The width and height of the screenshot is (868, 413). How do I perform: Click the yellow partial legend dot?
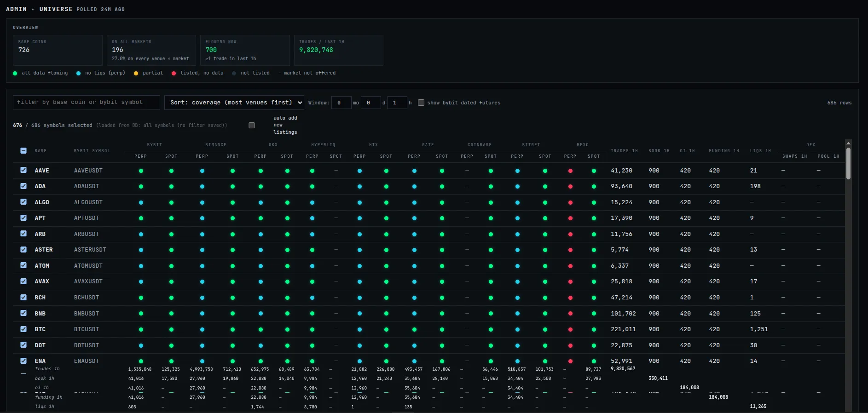pos(136,73)
